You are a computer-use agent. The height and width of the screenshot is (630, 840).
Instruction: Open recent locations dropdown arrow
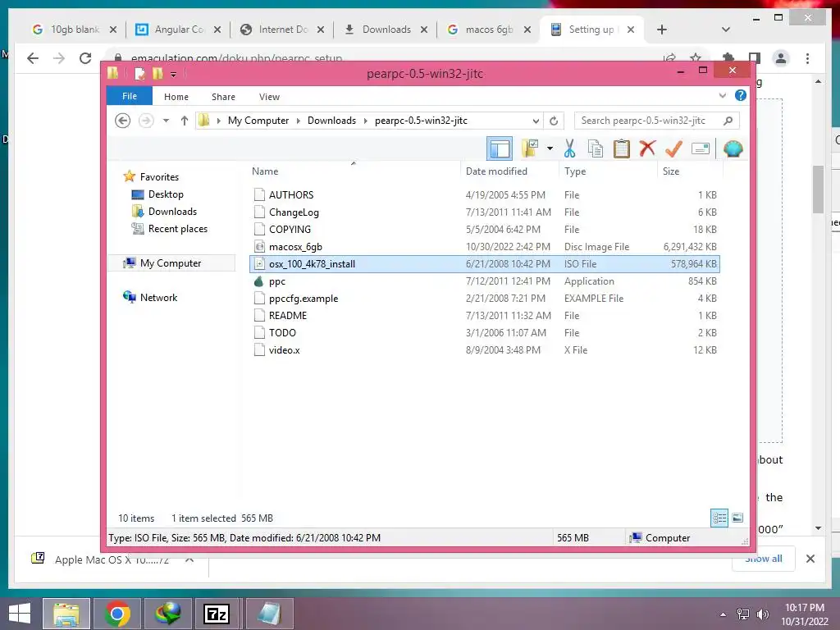tap(166, 121)
